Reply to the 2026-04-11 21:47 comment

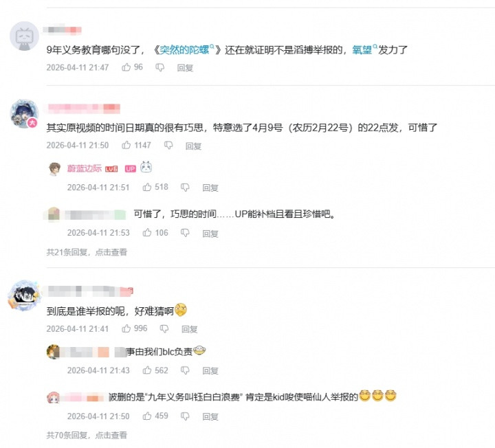point(185,67)
